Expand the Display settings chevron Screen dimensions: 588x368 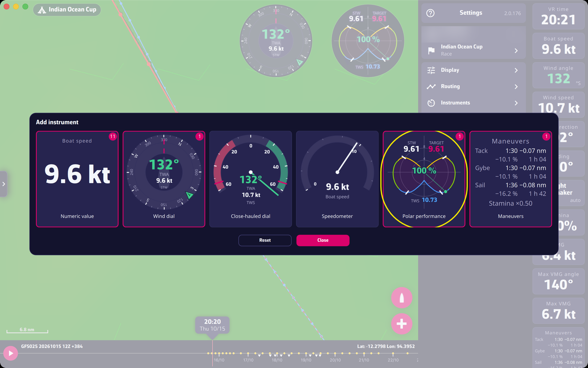516,70
